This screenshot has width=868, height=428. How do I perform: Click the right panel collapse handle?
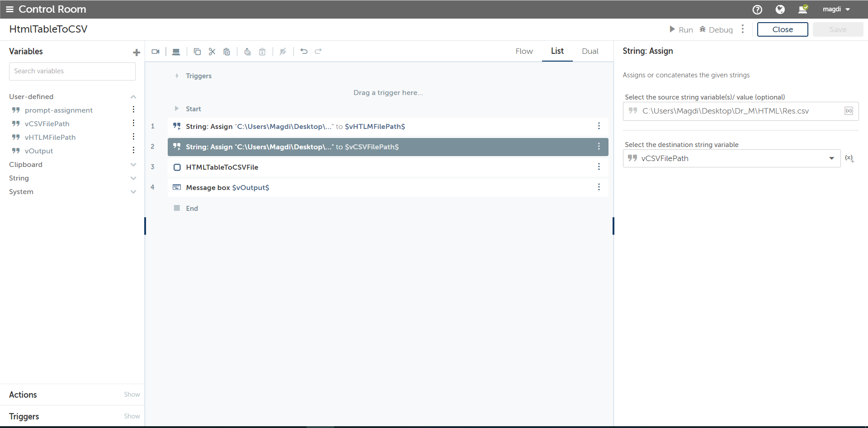pyautogui.click(x=613, y=226)
